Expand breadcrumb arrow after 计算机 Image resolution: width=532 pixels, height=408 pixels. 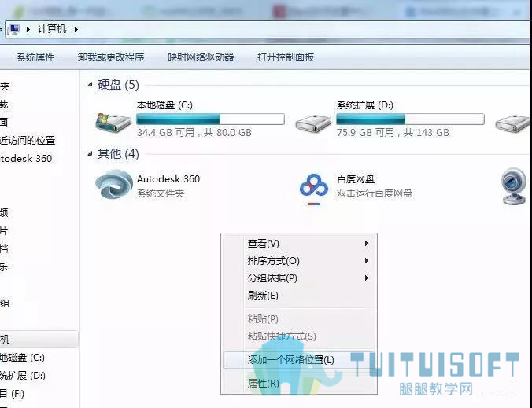click(76, 30)
